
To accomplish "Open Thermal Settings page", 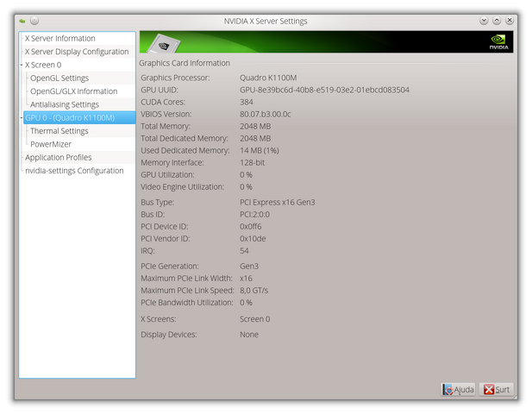I will click(x=59, y=131).
